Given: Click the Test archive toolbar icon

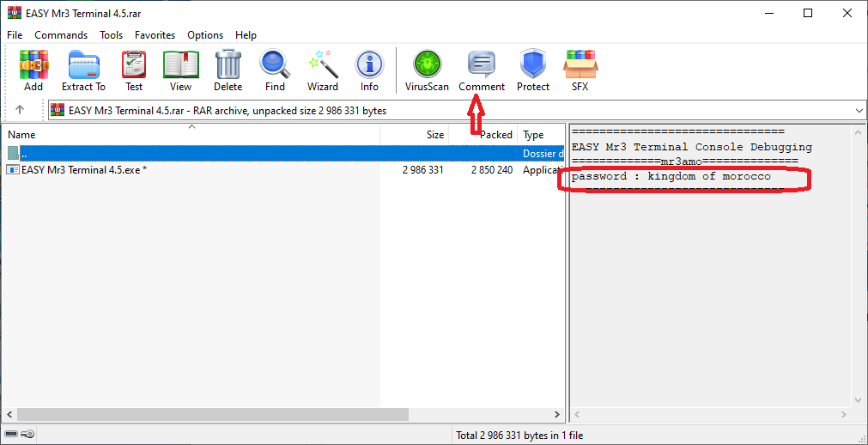Looking at the screenshot, I should tap(134, 64).
